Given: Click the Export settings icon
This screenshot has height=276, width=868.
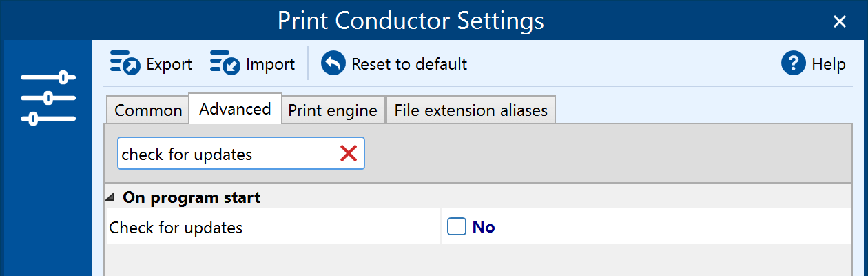Looking at the screenshot, I should [125, 63].
